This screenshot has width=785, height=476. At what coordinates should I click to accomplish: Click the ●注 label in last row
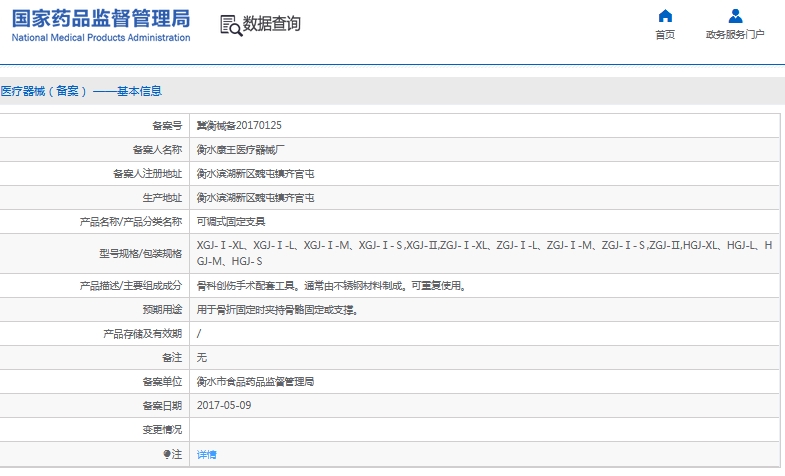tap(172, 454)
